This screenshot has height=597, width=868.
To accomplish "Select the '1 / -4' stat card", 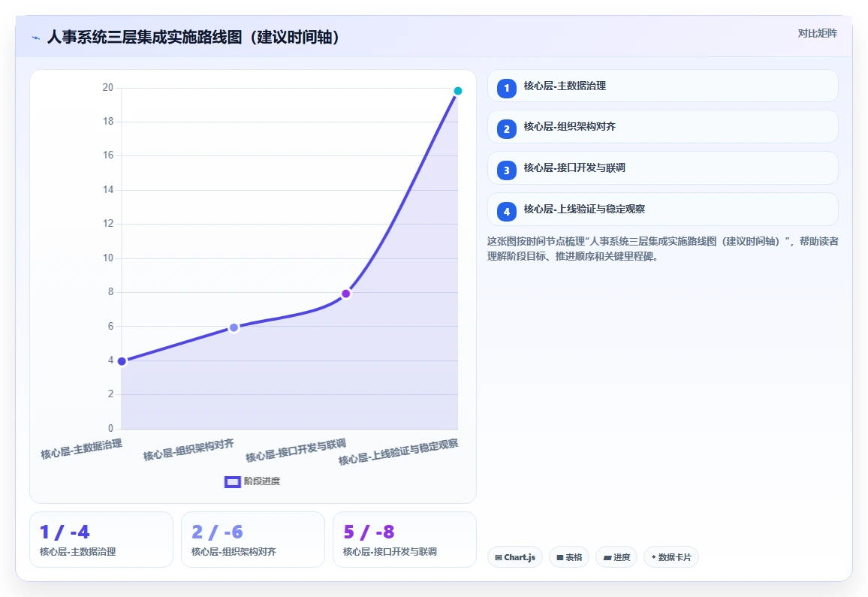I will point(101,539).
